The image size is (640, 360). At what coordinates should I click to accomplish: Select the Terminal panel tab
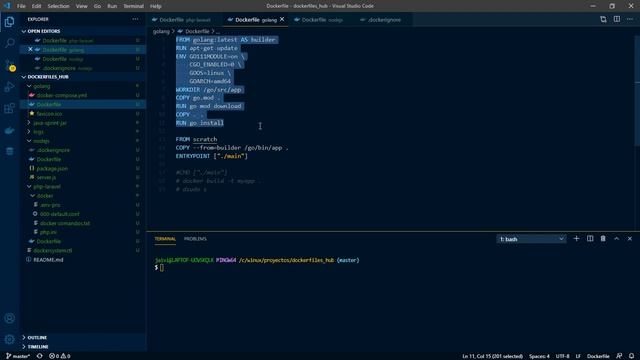point(165,239)
